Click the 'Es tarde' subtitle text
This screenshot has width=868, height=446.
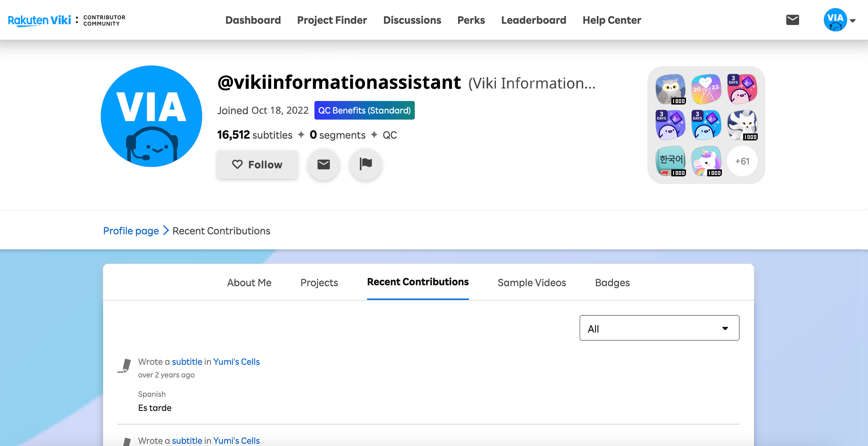click(155, 408)
